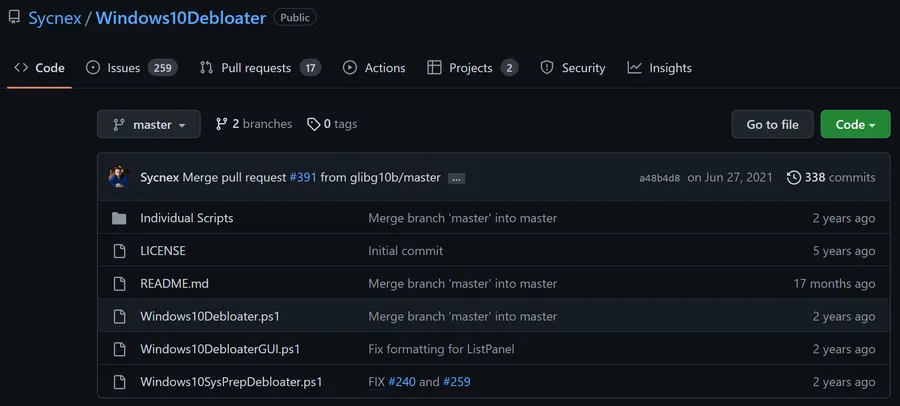
Task: Open pull request #391 link
Action: tap(303, 177)
